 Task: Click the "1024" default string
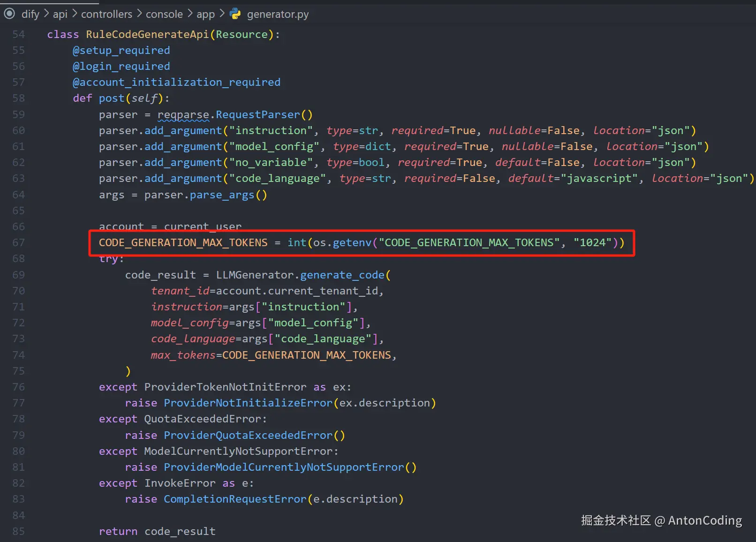[592, 242]
